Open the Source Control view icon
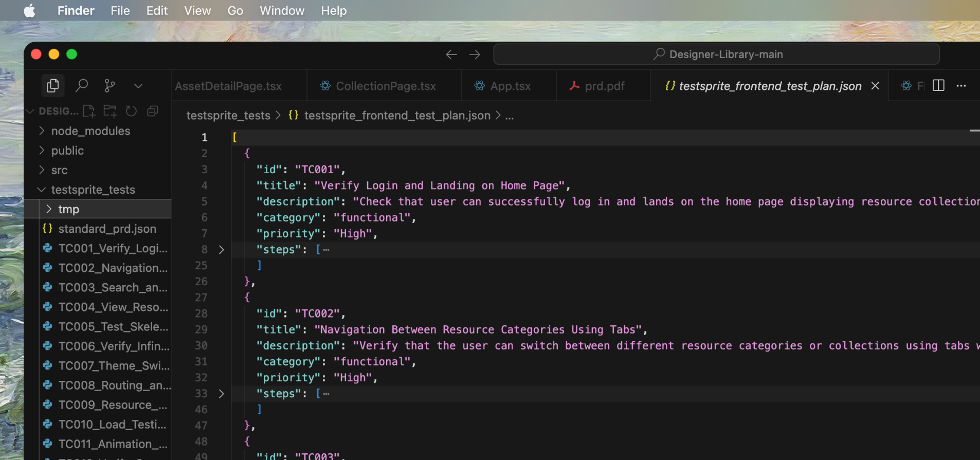This screenshot has height=460, width=980. [x=110, y=85]
